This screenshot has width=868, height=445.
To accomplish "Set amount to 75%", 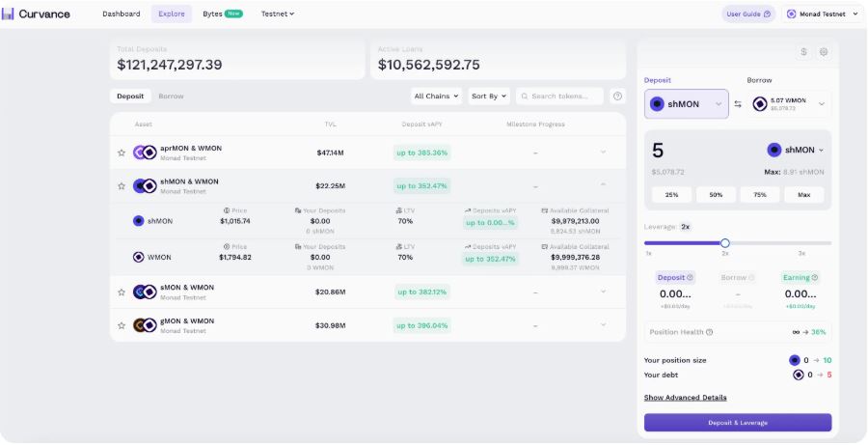I will click(x=760, y=195).
